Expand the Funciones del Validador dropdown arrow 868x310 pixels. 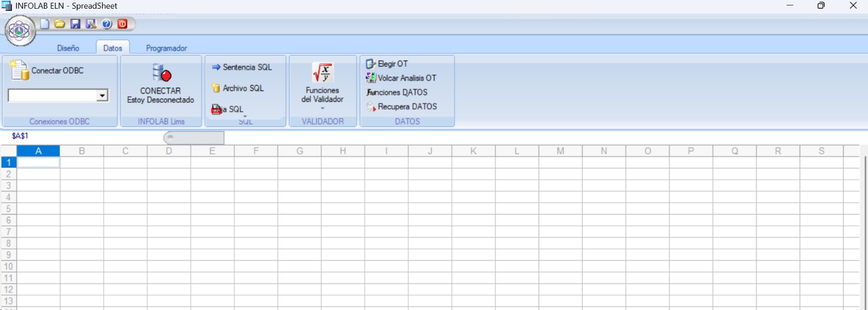(x=323, y=108)
